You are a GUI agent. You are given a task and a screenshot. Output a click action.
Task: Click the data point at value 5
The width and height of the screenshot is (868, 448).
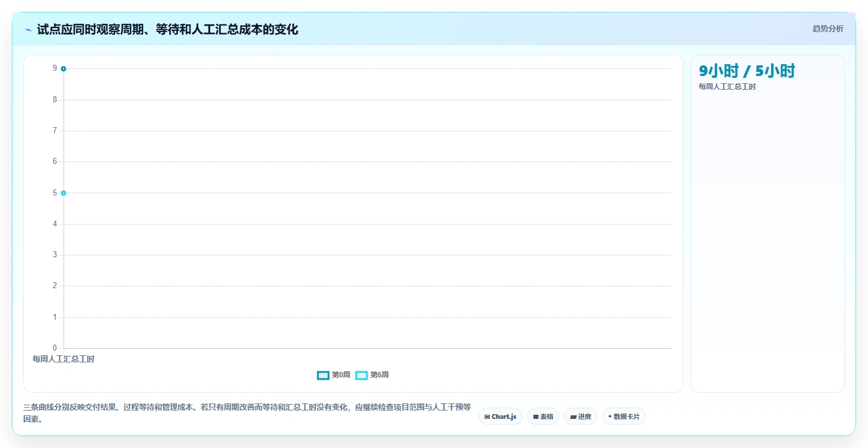(64, 193)
